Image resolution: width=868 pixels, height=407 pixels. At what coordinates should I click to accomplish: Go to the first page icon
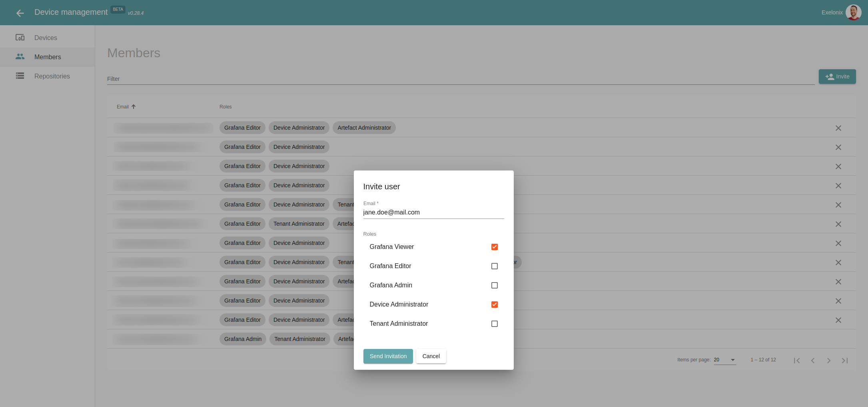tap(797, 361)
